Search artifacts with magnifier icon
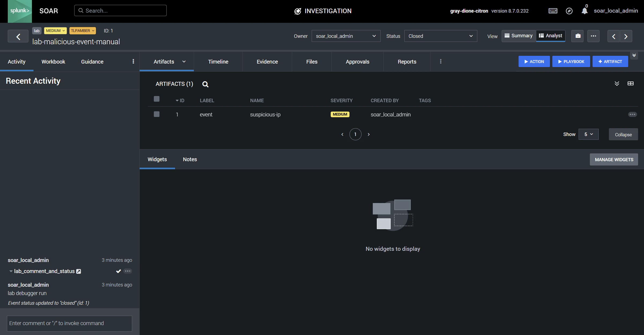This screenshot has width=644, height=335. point(205,84)
